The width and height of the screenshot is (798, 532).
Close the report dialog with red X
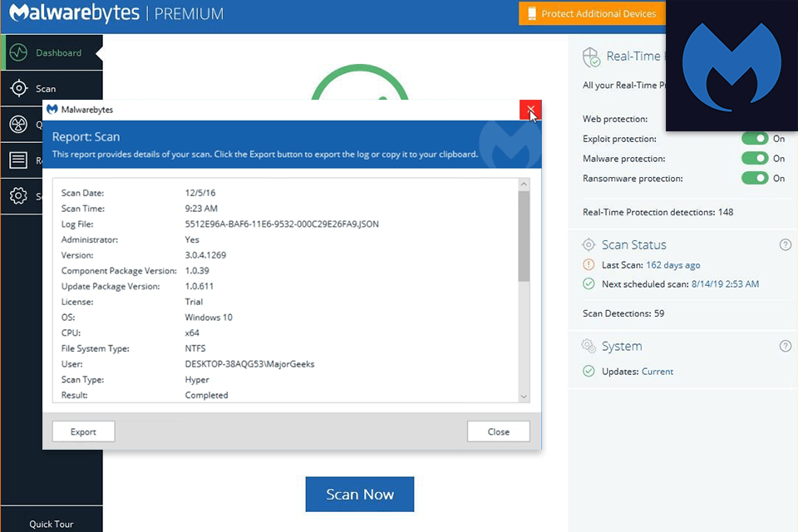coord(530,110)
